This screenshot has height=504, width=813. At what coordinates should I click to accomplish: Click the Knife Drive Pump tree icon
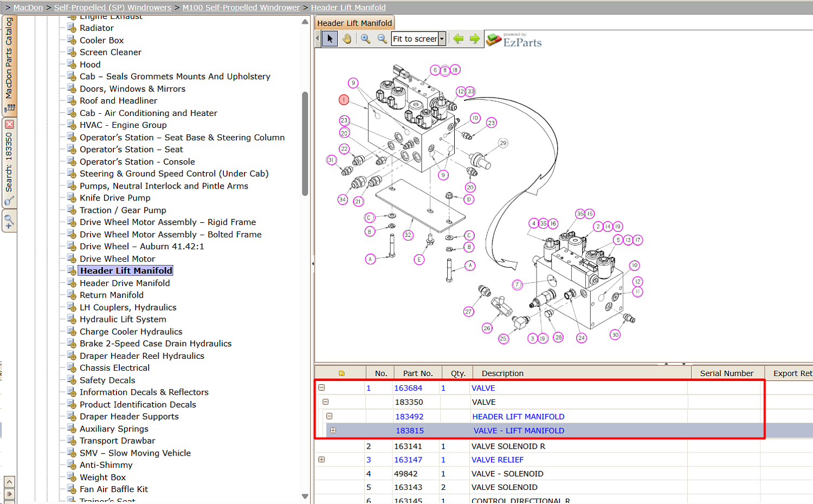[72, 198]
